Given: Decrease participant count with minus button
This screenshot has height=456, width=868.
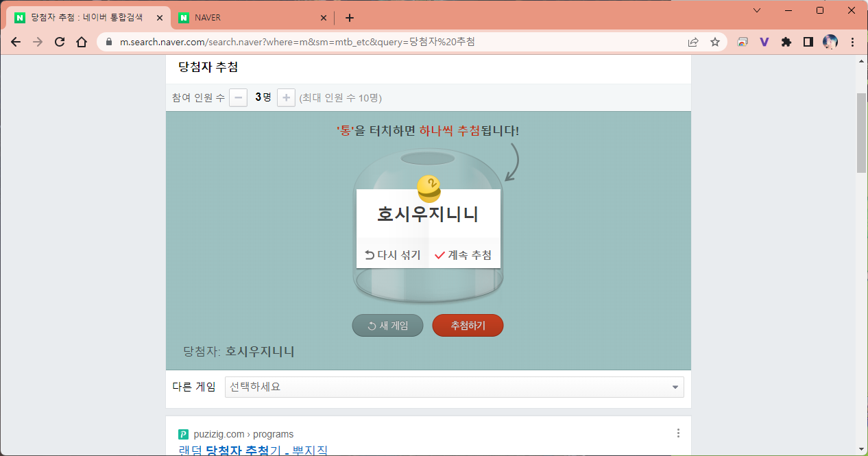Looking at the screenshot, I should coord(238,97).
